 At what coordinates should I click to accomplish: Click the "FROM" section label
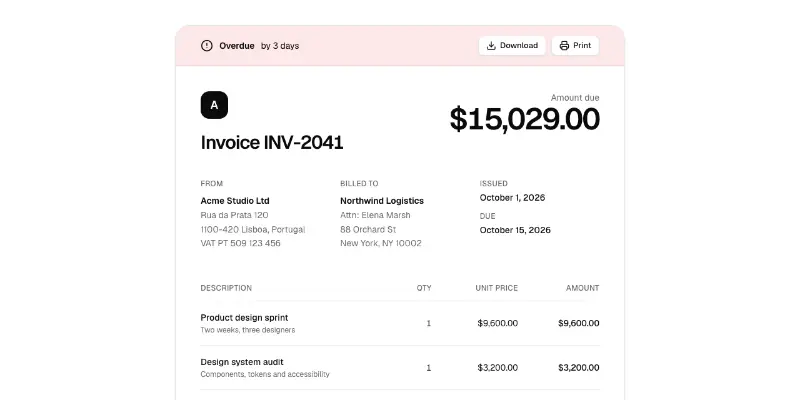click(212, 184)
